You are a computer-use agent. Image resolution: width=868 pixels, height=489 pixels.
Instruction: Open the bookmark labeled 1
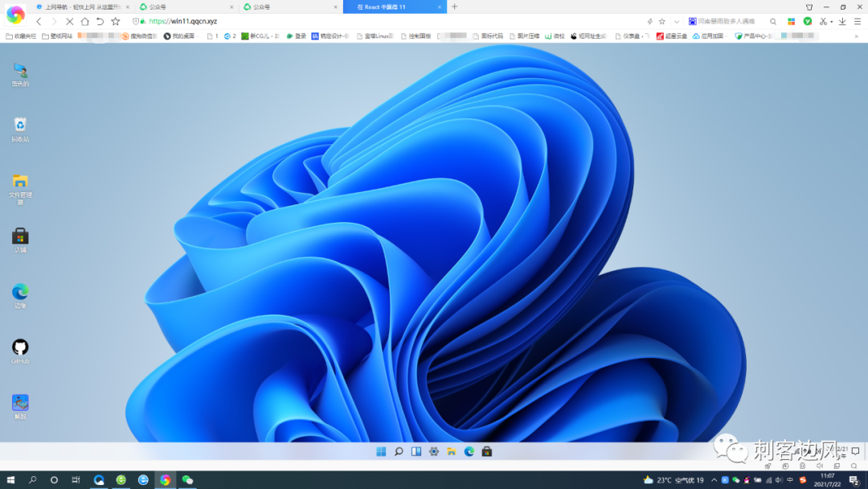[x=212, y=36]
